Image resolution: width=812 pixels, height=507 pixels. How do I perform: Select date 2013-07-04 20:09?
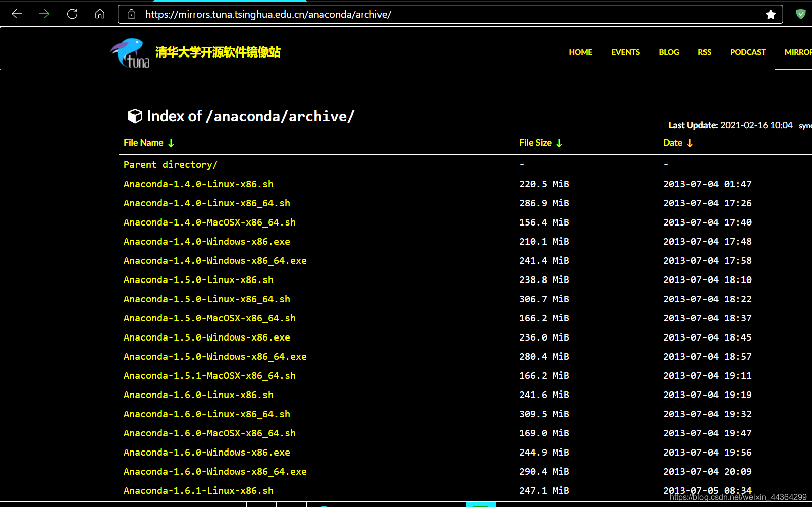[708, 472]
